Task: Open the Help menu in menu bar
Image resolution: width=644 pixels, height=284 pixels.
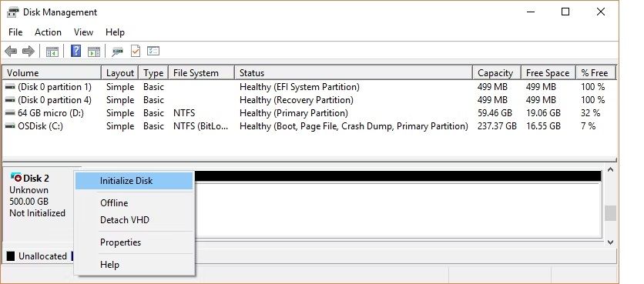Action: 115,32
